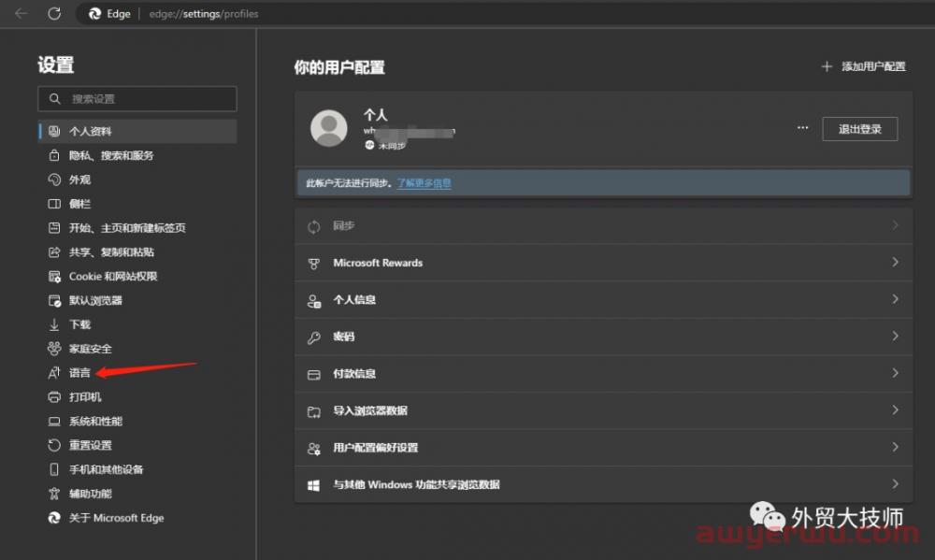Image resolution: width=935 pixels, height=560 pixels.
Task: Click the laptop icon beside 系统和性能
Action: (54, 422)
